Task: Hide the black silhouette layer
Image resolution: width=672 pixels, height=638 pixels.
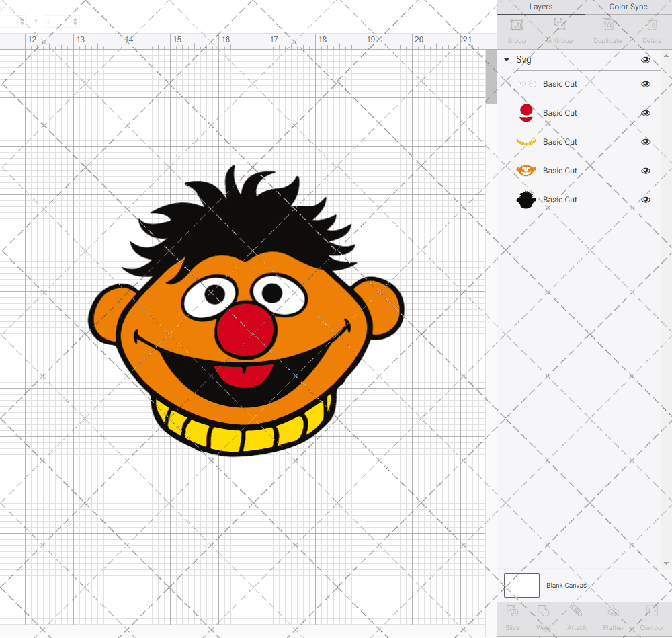Action: (x=646, y=200)
